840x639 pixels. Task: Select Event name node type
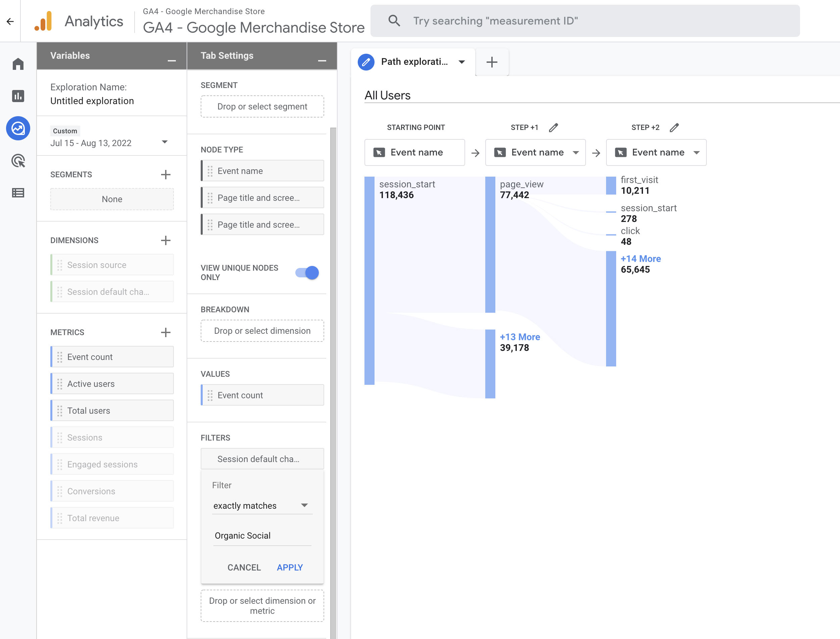pyautogui.click(x=262, y=171)
